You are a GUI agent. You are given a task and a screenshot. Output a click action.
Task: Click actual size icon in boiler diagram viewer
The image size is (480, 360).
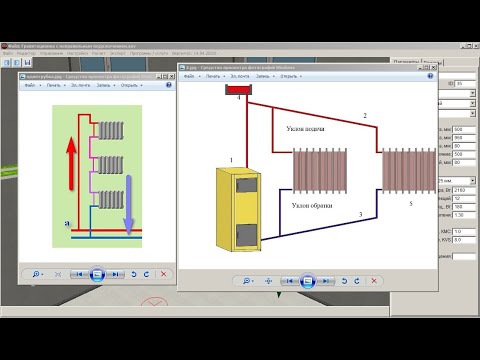point(268,281)
